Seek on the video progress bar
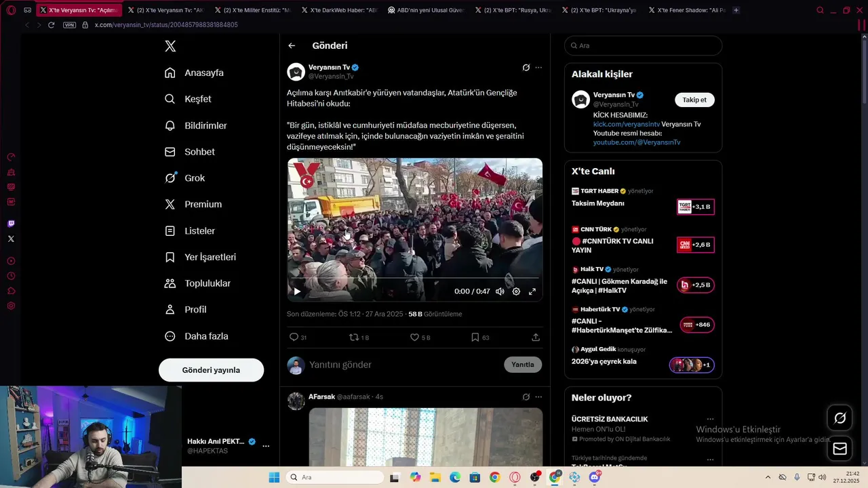Viewport: 868px width, 488px height. 414,278
